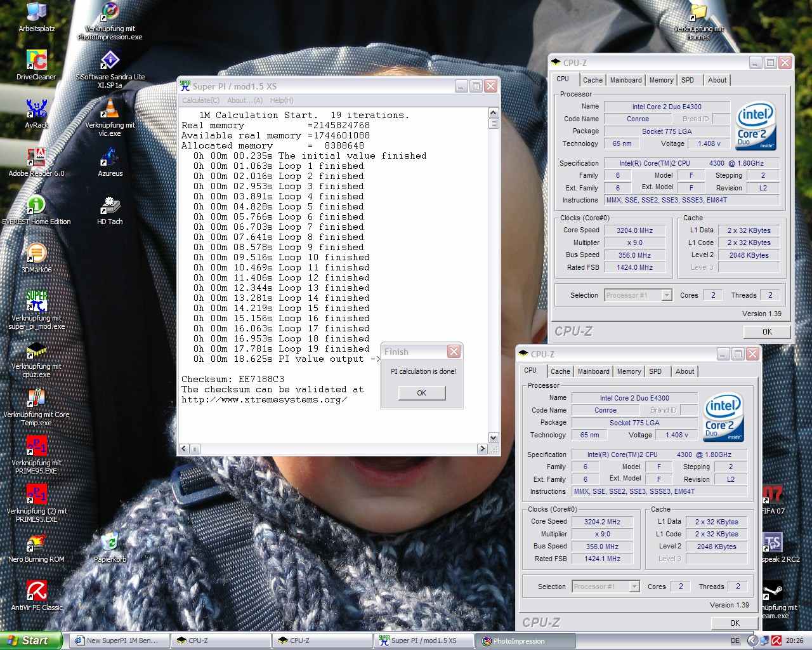Image resolution: width=812 pixels, height=650 pixels.
Task: Launch DriveCleaner desktop icon
Action: tap(36, 65)
